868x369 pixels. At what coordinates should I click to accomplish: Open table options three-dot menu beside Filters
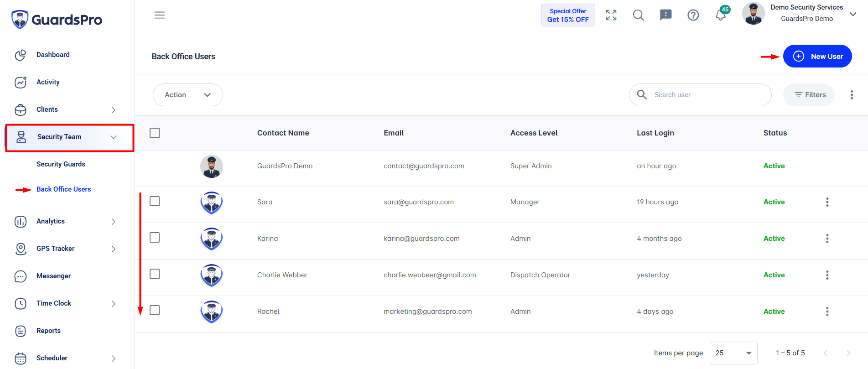852,95
